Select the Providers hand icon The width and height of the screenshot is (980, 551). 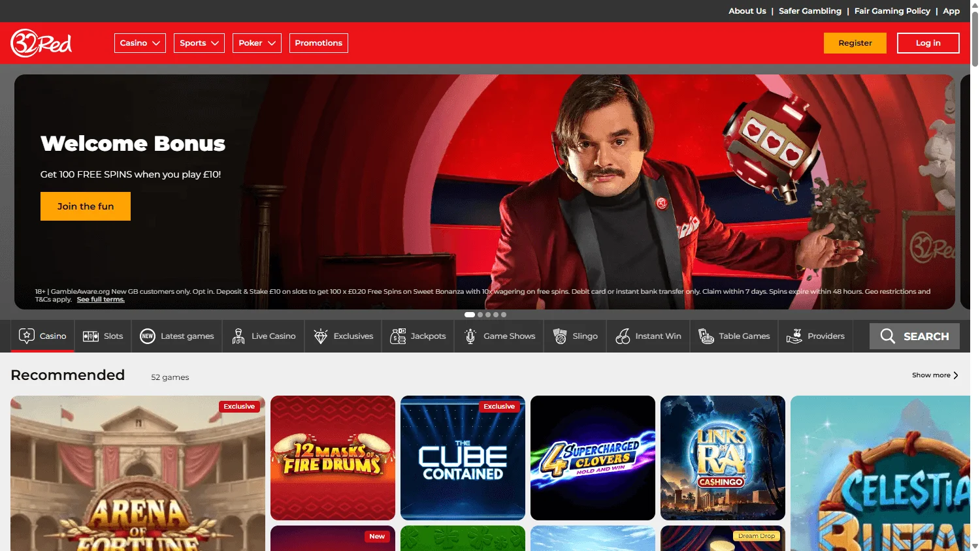point(794,336)
